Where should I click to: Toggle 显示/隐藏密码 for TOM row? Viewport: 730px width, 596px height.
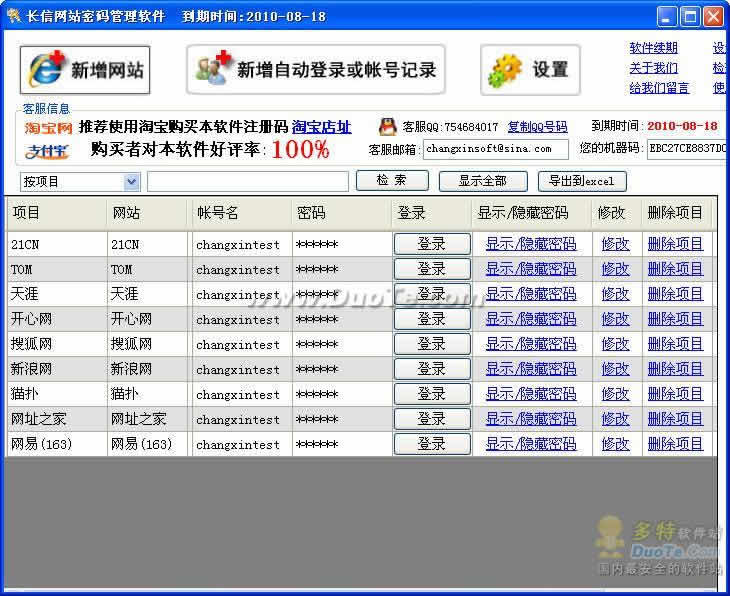click(531, 269)
